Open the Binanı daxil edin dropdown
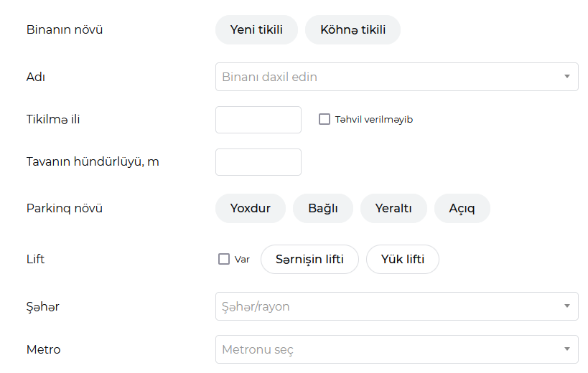 pos(397,77)
